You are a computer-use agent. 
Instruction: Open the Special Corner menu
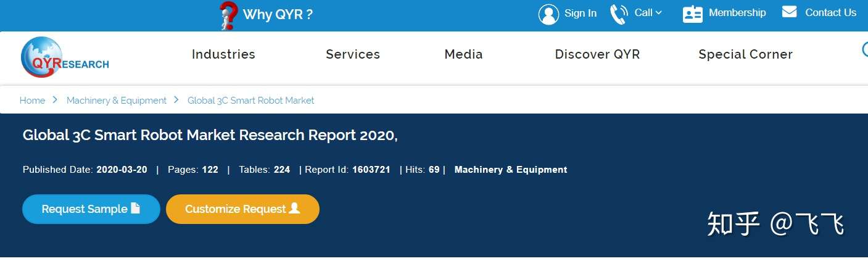(745, 54)
